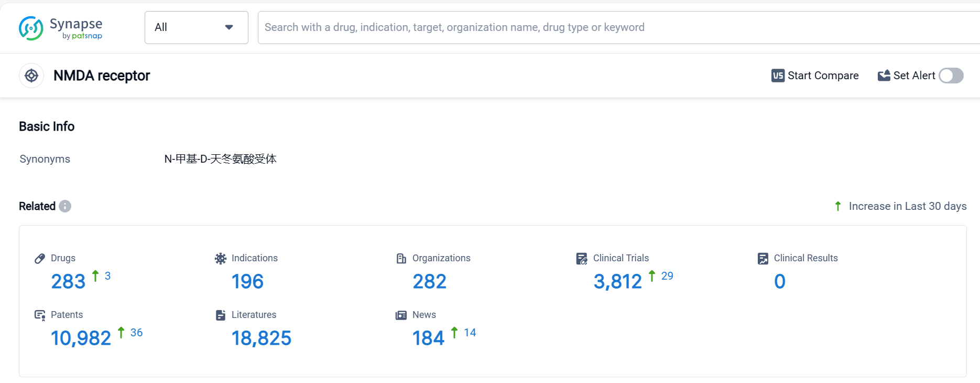
Task: Click the News newspaper icon
Action: coord(401,315)
